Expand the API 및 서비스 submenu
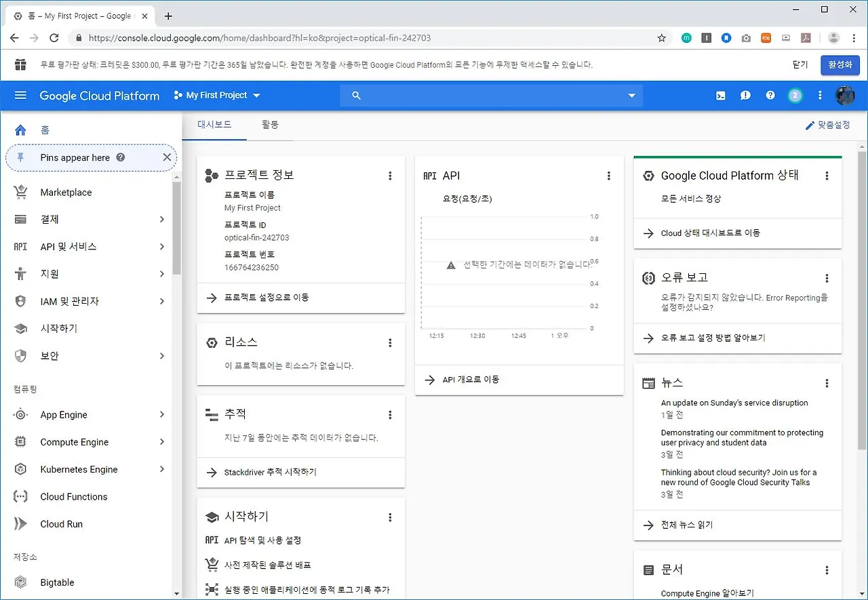This screenshot has height=600, width=868. pos(162,246)
